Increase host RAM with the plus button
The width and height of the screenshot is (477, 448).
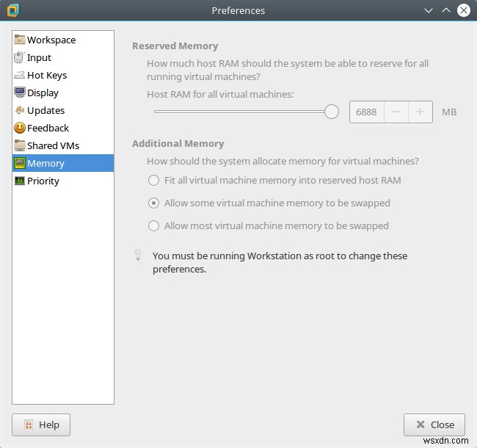coord(420,112)
